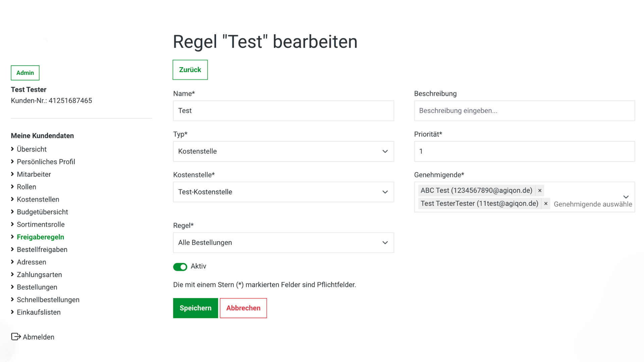Expand the Genehmigende selection arrow
The width and height of the screenshot is (644, 362).
[x=626, y=197]
